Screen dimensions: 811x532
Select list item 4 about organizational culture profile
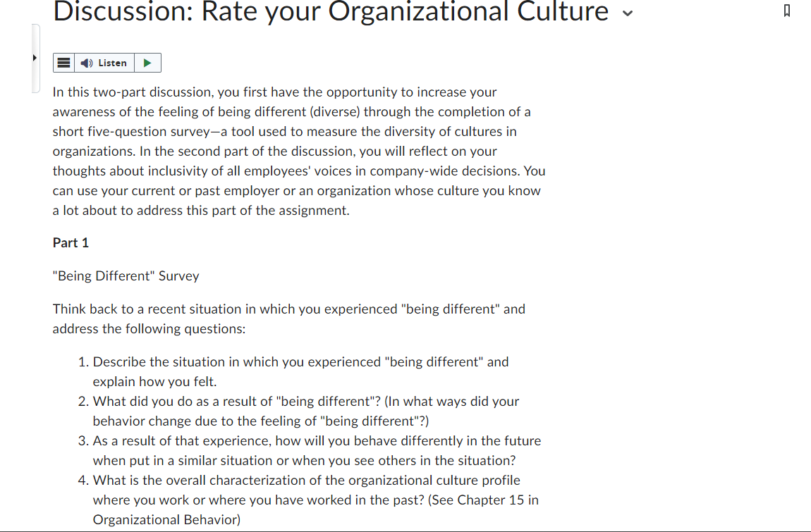315,500
